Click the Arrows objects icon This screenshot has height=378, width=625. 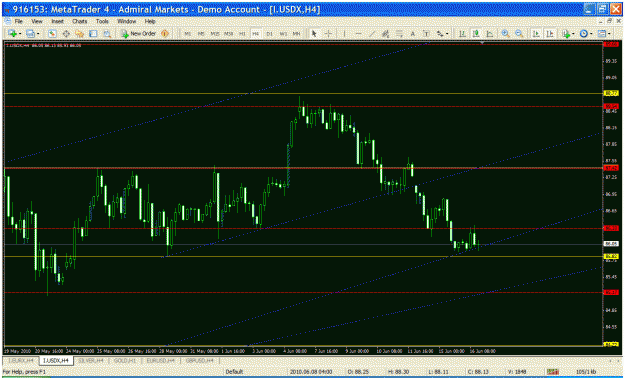(x=440, y=34)
